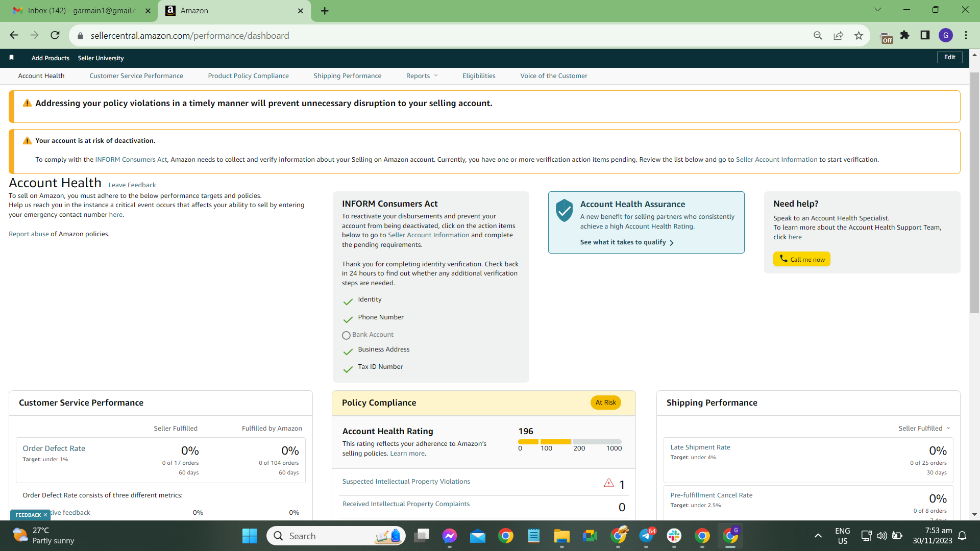The width and height of the screenshot is (980, 551).
Task: Open the Google profile avatar menu
Action: (x=946, y=35)
